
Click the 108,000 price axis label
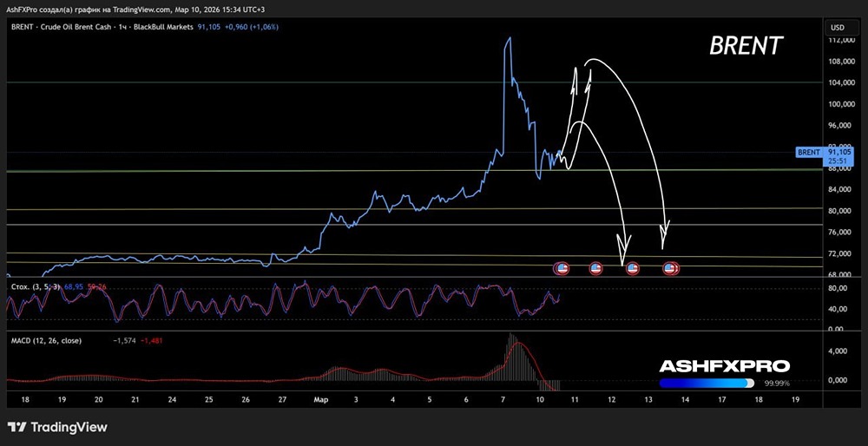point(841,62)
